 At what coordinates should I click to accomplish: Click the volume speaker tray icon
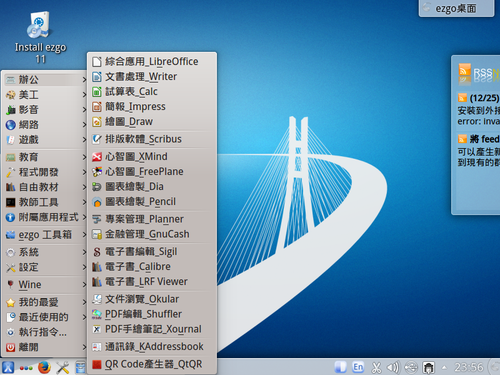click(393, 367)
